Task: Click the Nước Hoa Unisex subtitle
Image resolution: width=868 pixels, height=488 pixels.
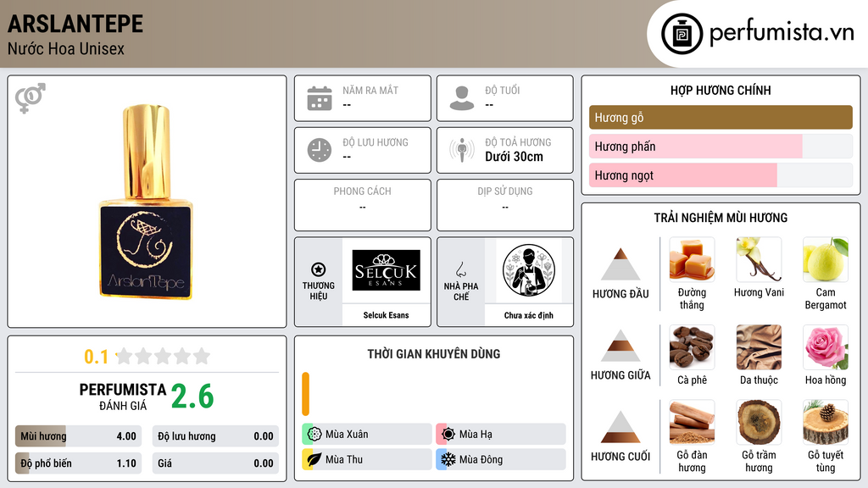Action: tap(66, 48)
